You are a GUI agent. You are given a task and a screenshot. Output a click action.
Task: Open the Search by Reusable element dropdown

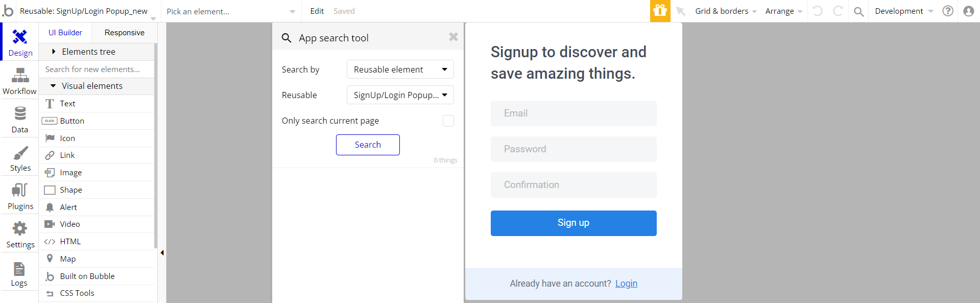[400, 69]
